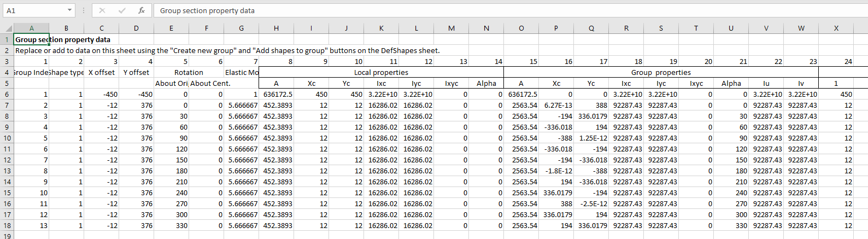
Task: Select row 6 header
Action: point(7,94)
